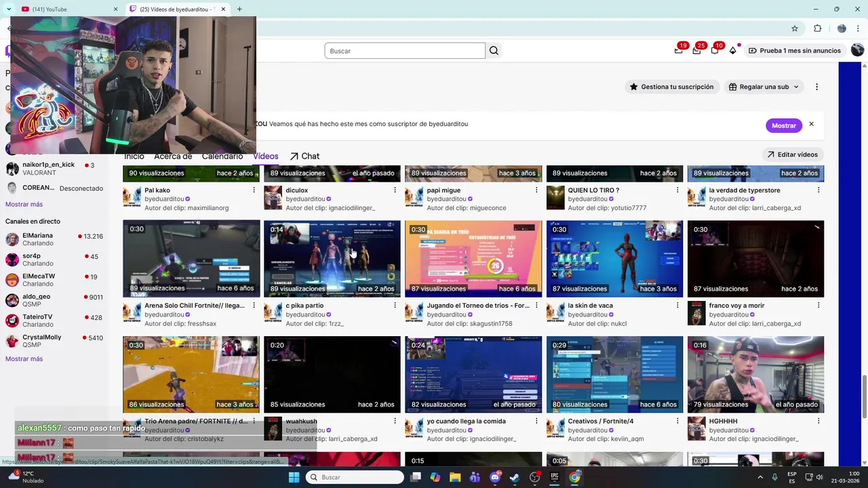The height and width of the screenshot is (488, 868).
Task: Play 'la skin de vaca' clip thumbnail
Action: coord(614,259)
